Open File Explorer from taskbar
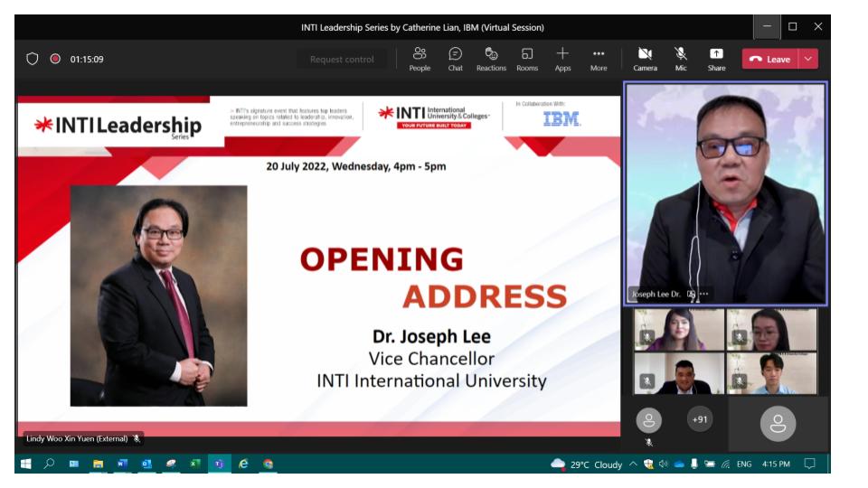 click(x=98, y=464)
